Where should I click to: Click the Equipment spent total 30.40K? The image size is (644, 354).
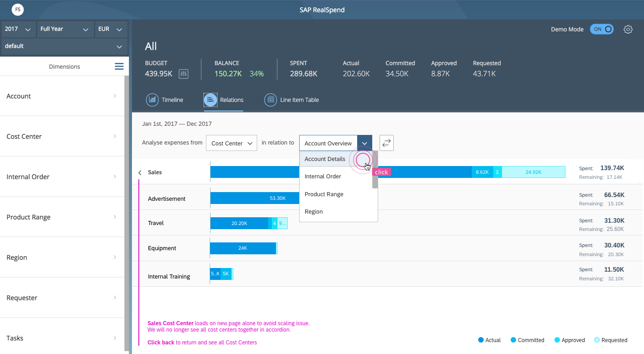[x=614, y=245]
